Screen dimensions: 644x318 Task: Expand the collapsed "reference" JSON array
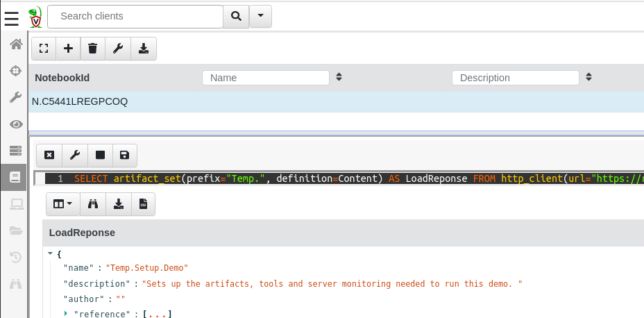pyautogui.click(x=66, y=314)
